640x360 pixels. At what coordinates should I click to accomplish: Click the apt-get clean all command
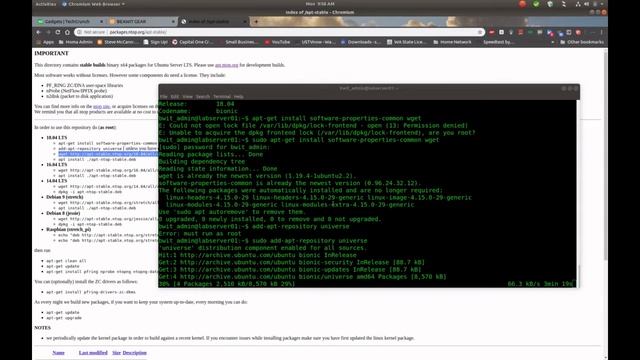pos(66,261)
